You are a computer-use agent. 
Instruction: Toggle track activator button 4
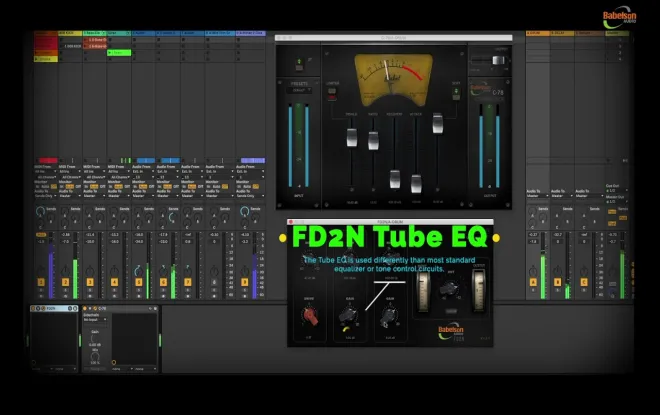coord(114,282)
